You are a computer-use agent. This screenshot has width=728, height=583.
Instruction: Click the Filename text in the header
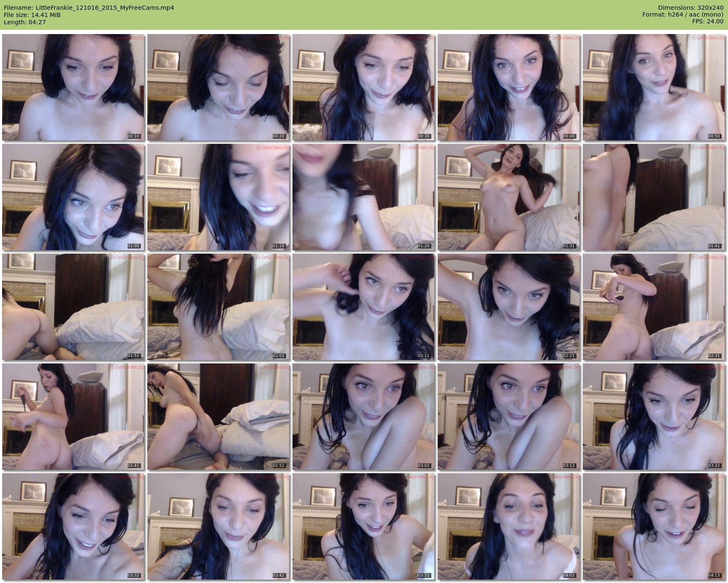[89, 8]
